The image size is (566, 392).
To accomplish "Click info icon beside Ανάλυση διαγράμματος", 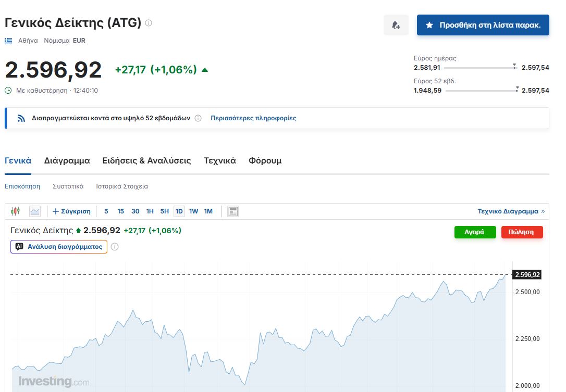I will pyautogui.click(x=115, y=247).
